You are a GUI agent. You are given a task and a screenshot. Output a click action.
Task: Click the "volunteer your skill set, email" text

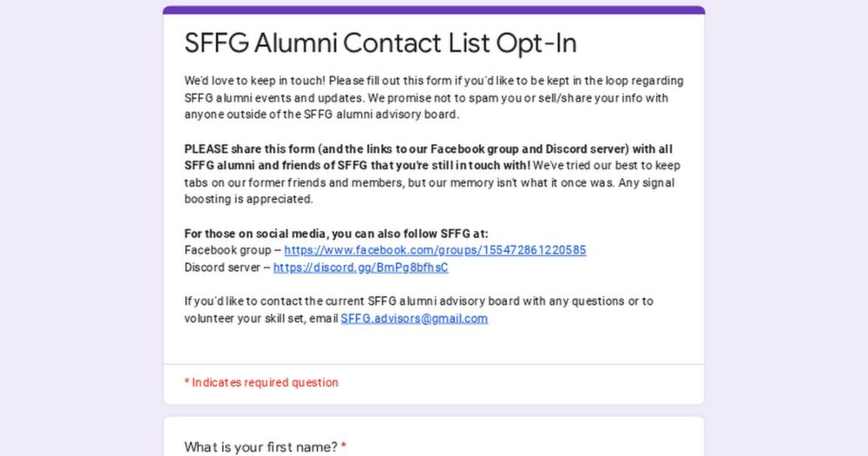pos(261,319)
